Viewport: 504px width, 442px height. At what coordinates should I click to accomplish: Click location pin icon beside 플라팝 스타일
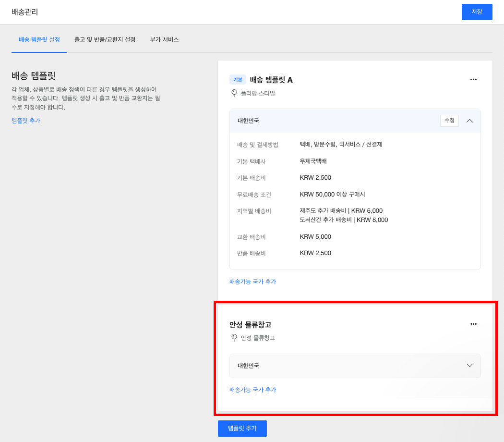pyautogui.click(x=234, y=93)
